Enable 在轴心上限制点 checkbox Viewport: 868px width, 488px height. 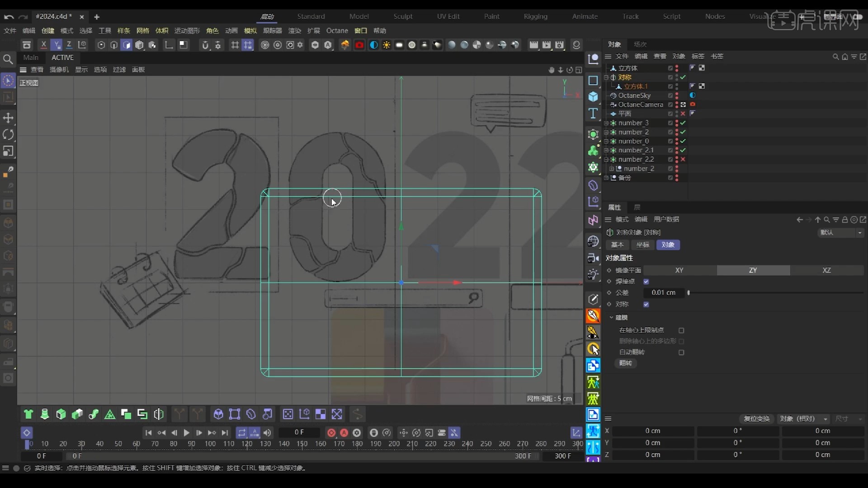click(681, 330)
